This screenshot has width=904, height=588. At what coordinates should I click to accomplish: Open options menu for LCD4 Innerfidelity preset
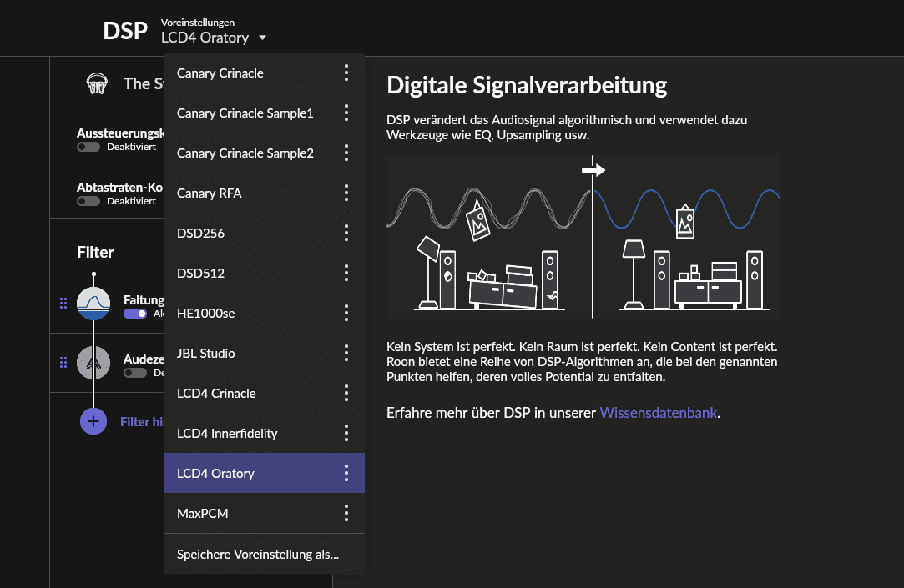[x=346, y=433]
